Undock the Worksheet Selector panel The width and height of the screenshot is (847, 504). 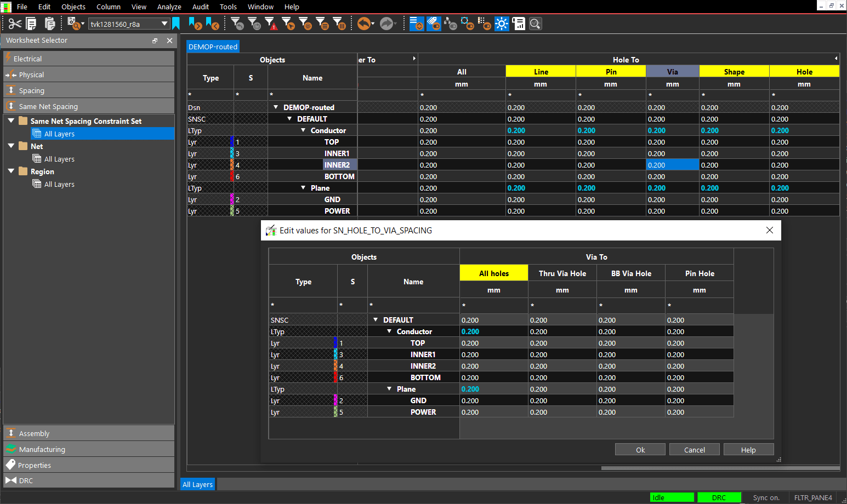pyautogui.click(x=155, y=41)
